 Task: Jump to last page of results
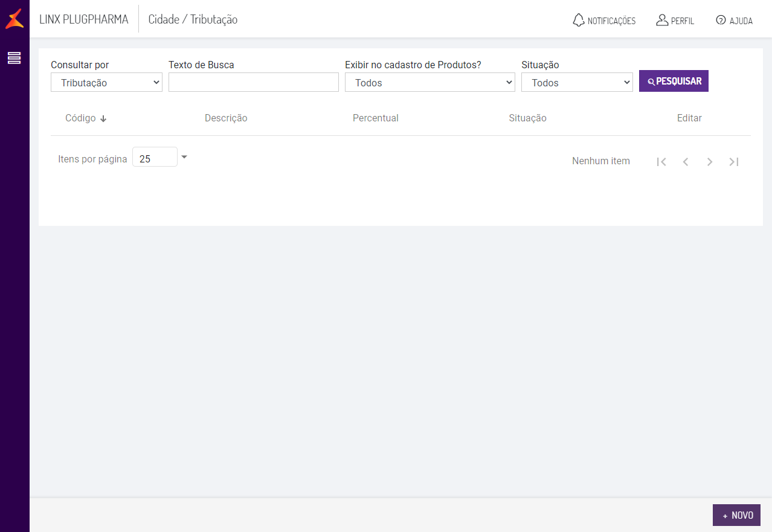(734, 162)
